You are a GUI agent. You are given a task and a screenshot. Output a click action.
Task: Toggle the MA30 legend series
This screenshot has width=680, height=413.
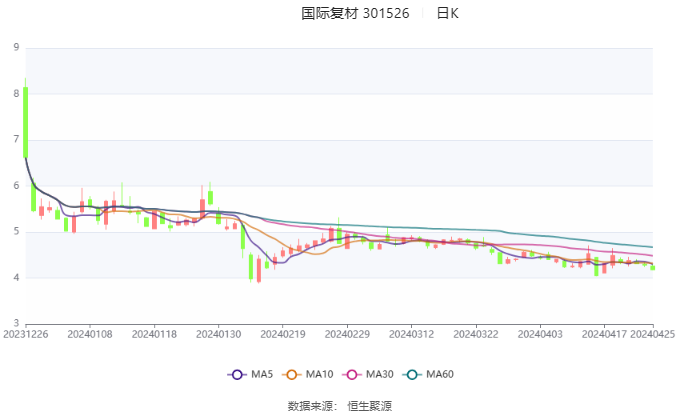pyautogui.click(x=368, y=374)
